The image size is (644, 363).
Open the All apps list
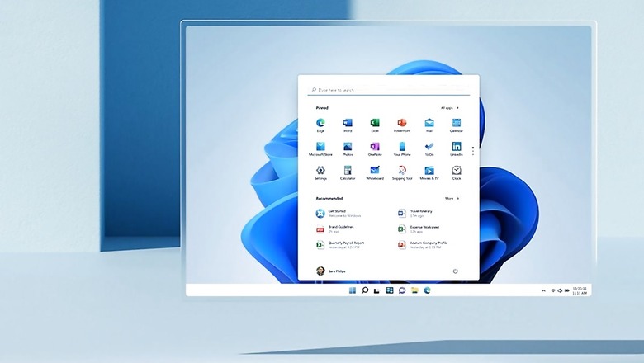point(450,108)
